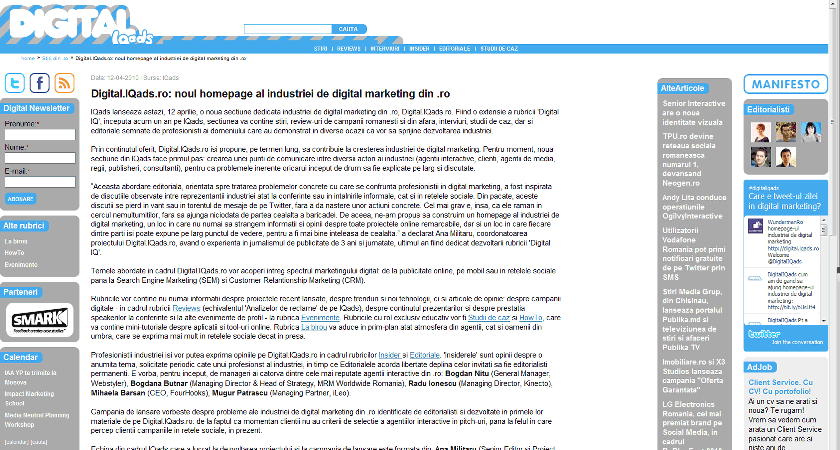Open 'Senior Interactive are o noua identitate' article

[694, 112]
